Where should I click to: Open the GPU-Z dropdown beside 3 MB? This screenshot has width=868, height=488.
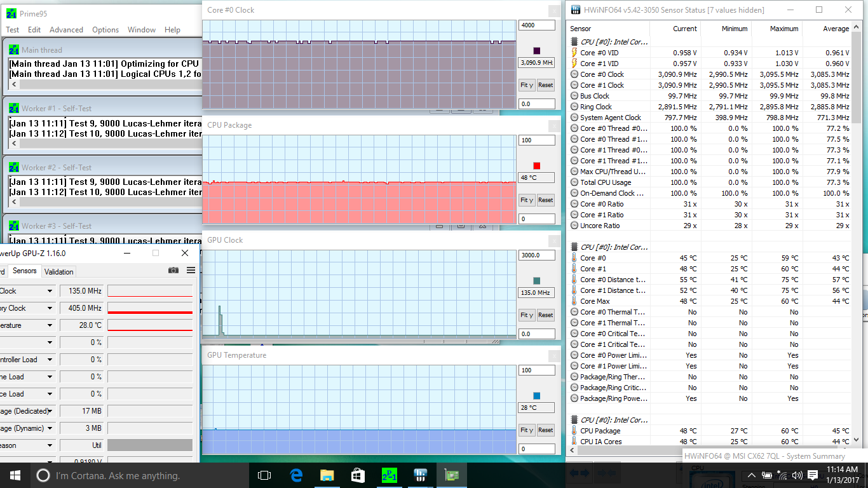click(x=50, y=428)
